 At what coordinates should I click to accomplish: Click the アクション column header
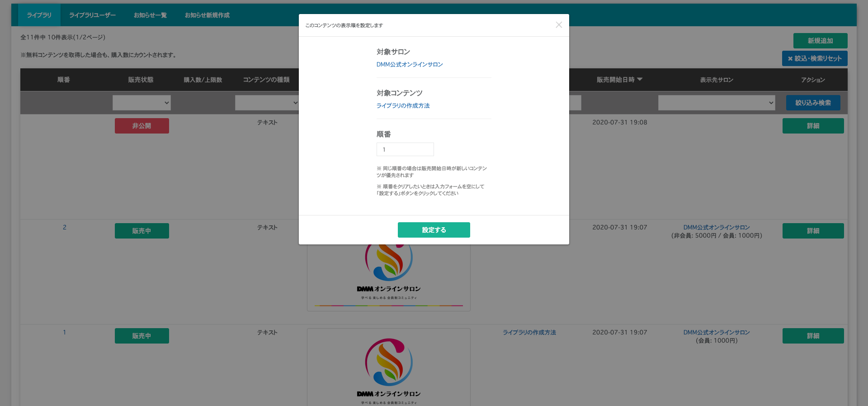813,80
